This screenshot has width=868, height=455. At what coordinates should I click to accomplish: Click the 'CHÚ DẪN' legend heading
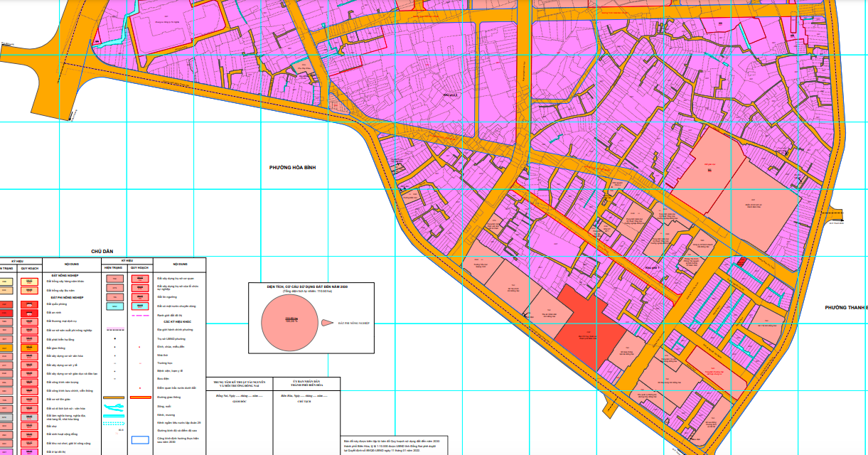102,251
